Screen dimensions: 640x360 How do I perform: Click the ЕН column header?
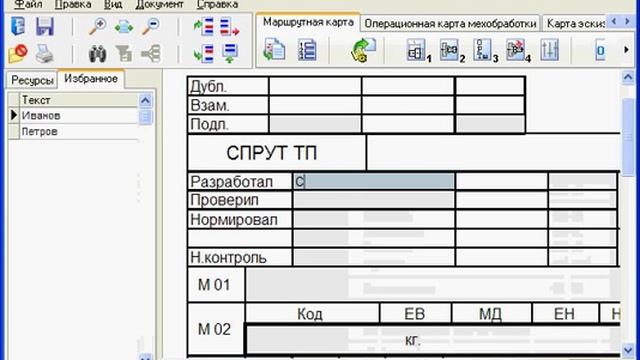pos(565,314)
